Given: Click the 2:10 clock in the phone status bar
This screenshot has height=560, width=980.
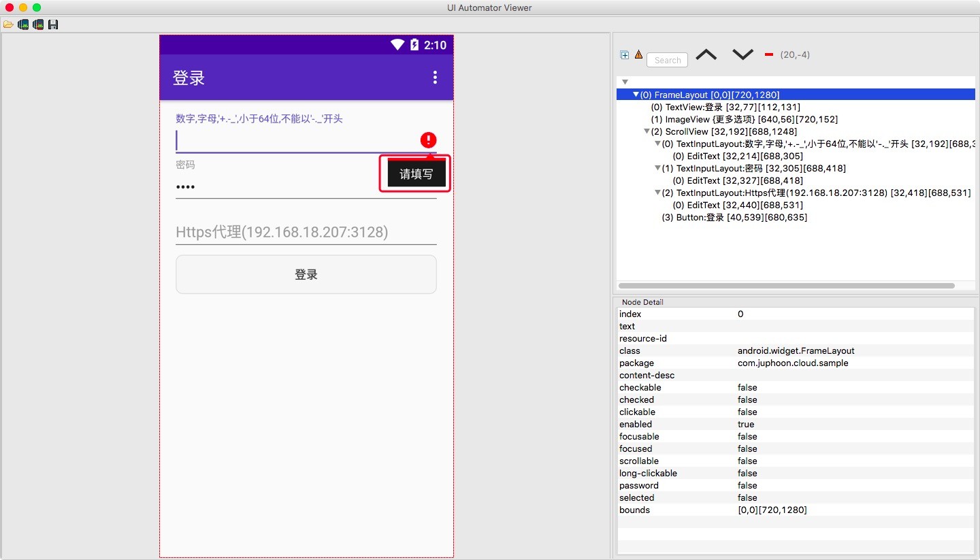Looking at the screenshot, I should [x=435, y=45].
